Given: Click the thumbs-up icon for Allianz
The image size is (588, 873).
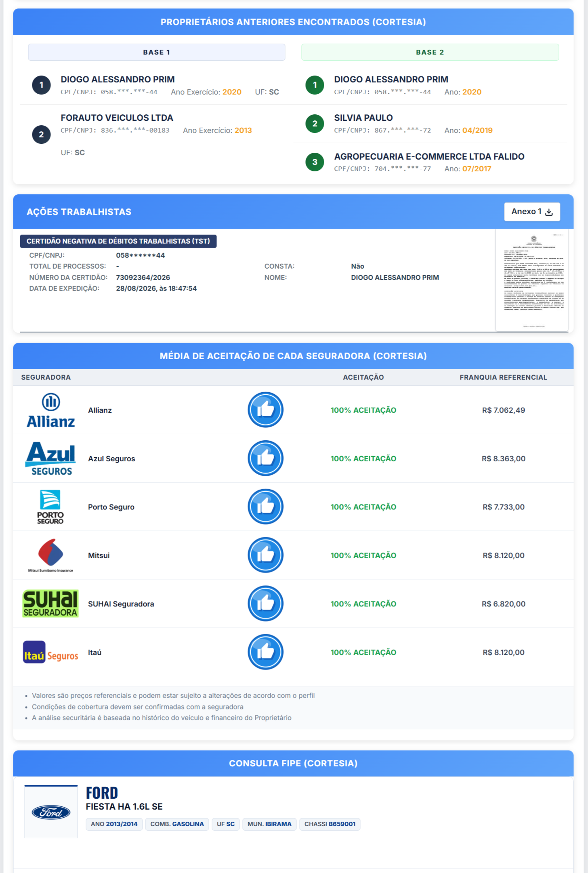Looking at the screenshot, I should (x=265, y=410).
